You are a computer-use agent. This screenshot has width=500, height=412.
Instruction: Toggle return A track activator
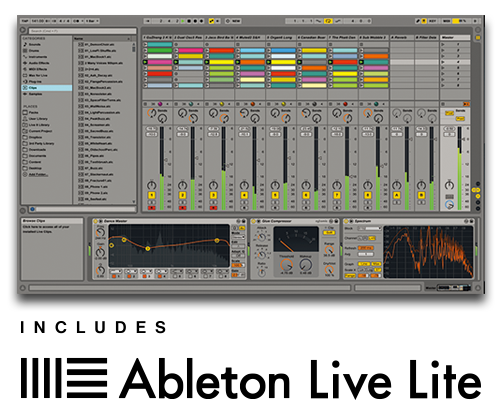click(x=397, y=195)
